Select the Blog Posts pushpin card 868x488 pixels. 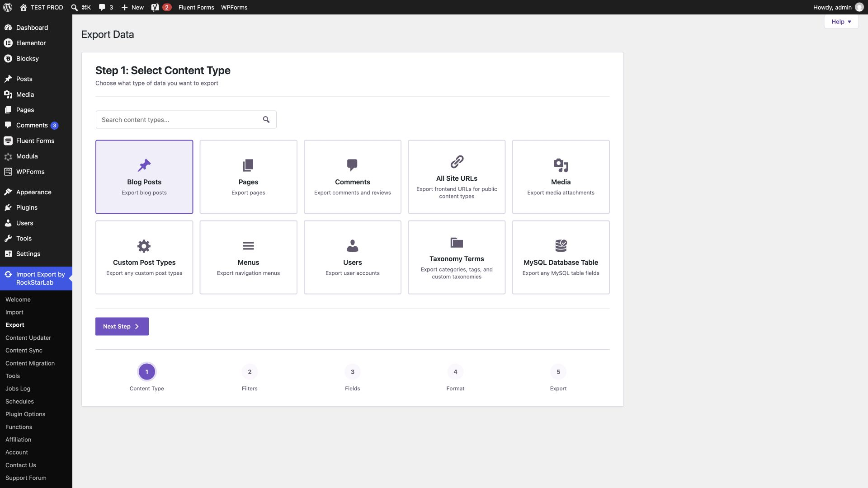coord(144,177)
